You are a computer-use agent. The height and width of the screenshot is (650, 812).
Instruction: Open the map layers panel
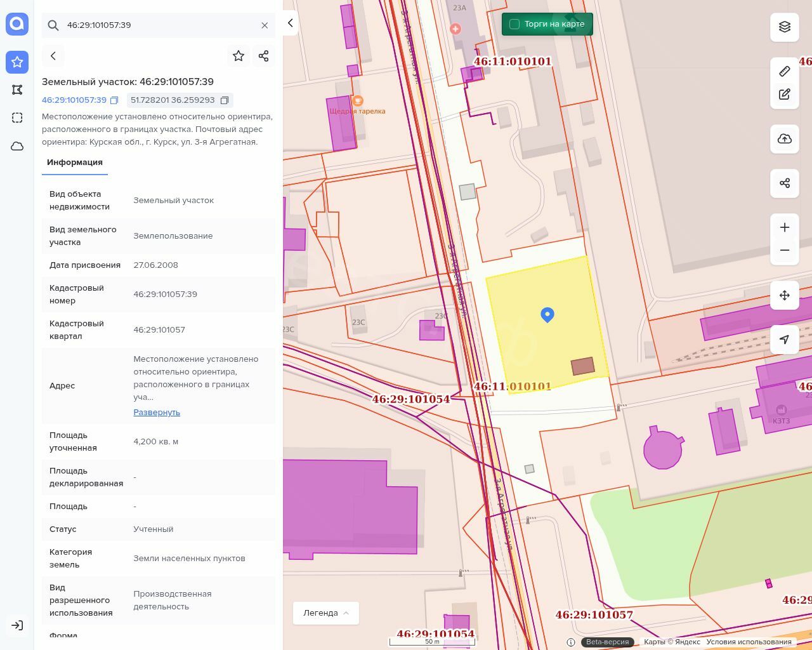coord(785,27)
